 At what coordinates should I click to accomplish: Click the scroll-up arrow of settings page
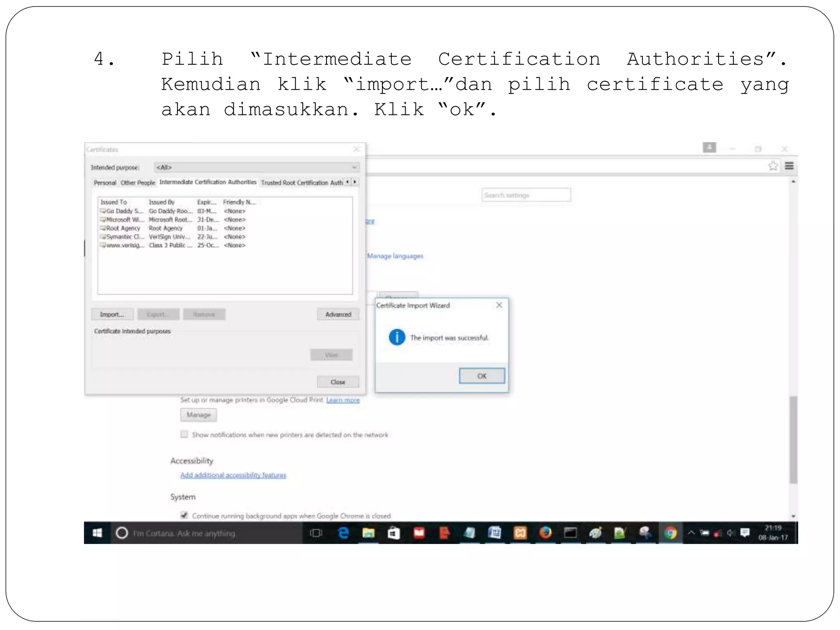794,181
